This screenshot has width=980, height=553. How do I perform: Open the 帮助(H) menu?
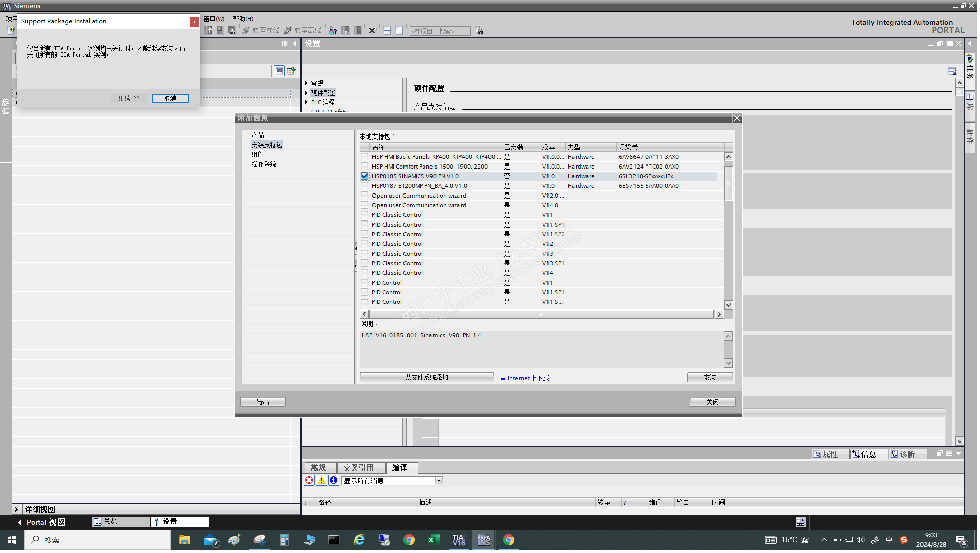pos(244,19)
